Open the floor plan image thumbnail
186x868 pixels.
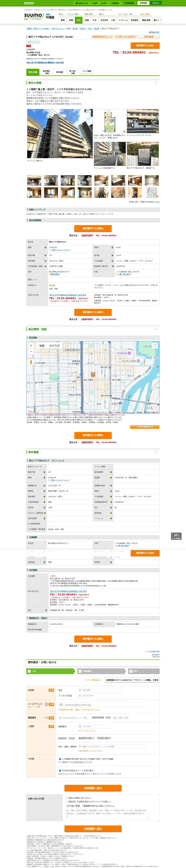coord(110,121)
